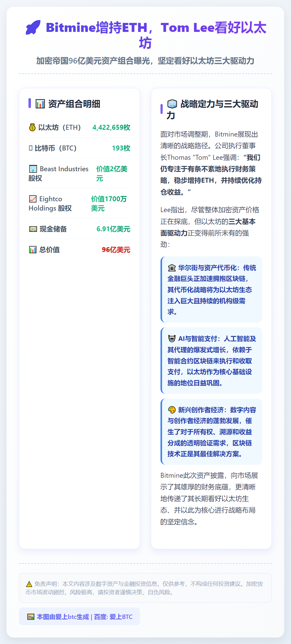Screen dimensions: 291x644
Task: Click the warning triangle icon in disclaimer
Action: click(29, 584)
